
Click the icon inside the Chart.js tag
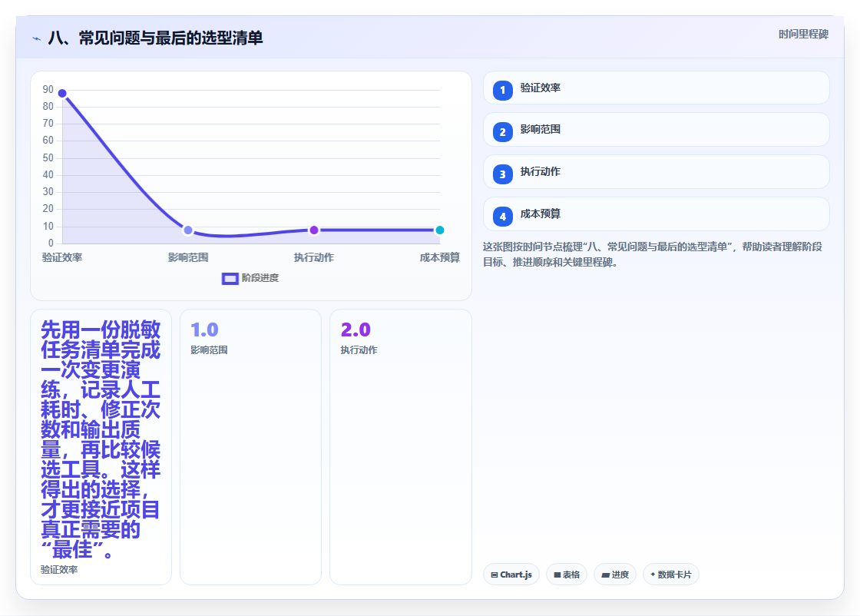pyautogui.click(x=495, y=575)
